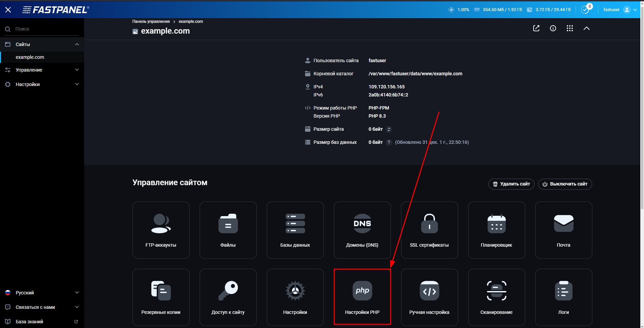Open the Backups (Резервные копии) tile
This screenshot has height=328, width=644.
click(161, 297)
